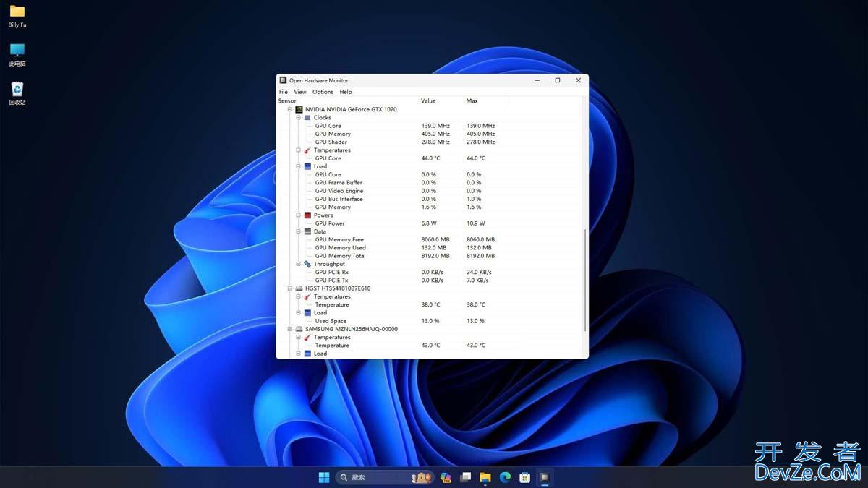Collapse the HGST HTS541010B7E610 node
Screen dimensions: 868x488
pyautogui.click(x=290, y=288)
